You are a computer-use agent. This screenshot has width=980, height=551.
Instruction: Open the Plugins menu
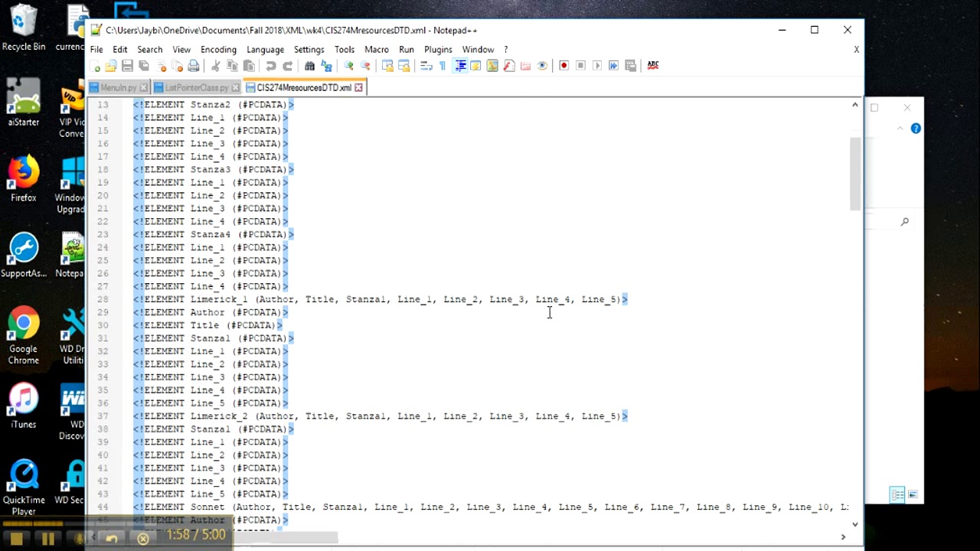point(438,49)
